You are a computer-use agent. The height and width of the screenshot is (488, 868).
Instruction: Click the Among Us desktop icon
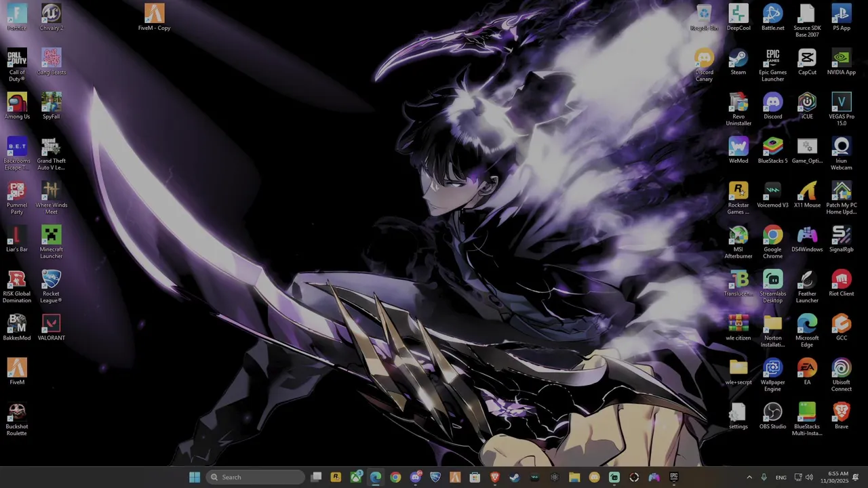click(17, 106)
